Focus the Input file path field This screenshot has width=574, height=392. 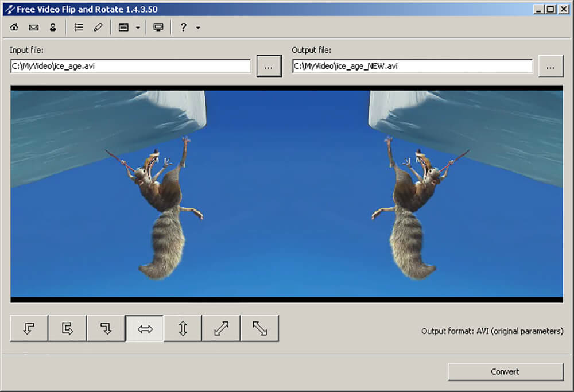coord(131,66)
